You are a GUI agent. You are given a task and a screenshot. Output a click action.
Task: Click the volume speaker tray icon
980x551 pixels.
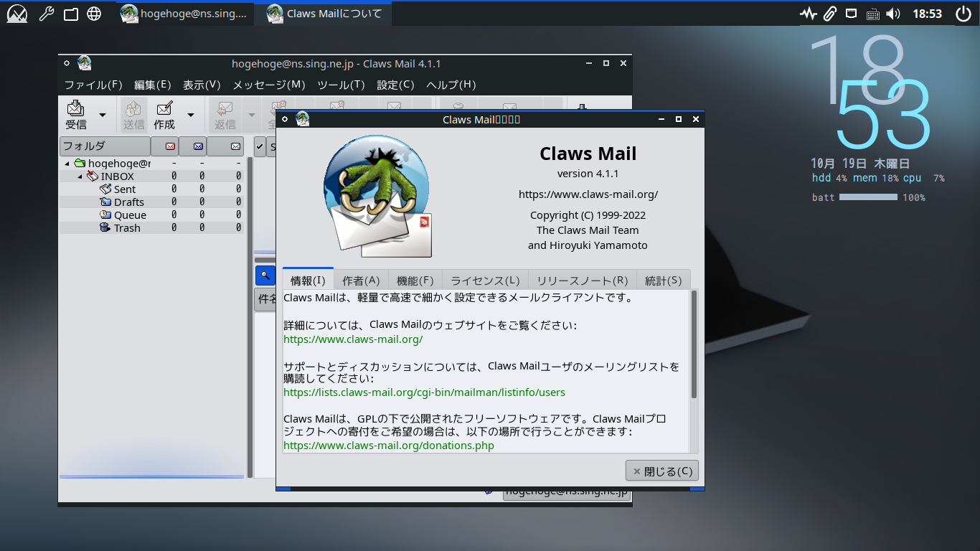click(x=893, y=14)
